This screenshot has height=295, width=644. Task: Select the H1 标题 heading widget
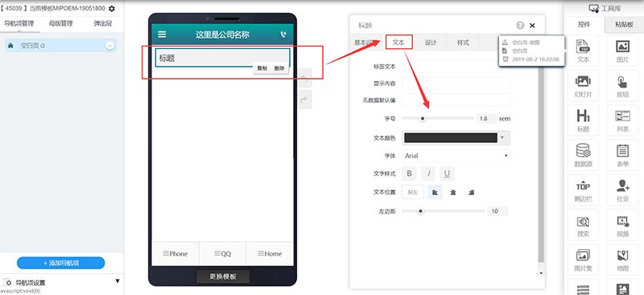(x=583, y=121)
